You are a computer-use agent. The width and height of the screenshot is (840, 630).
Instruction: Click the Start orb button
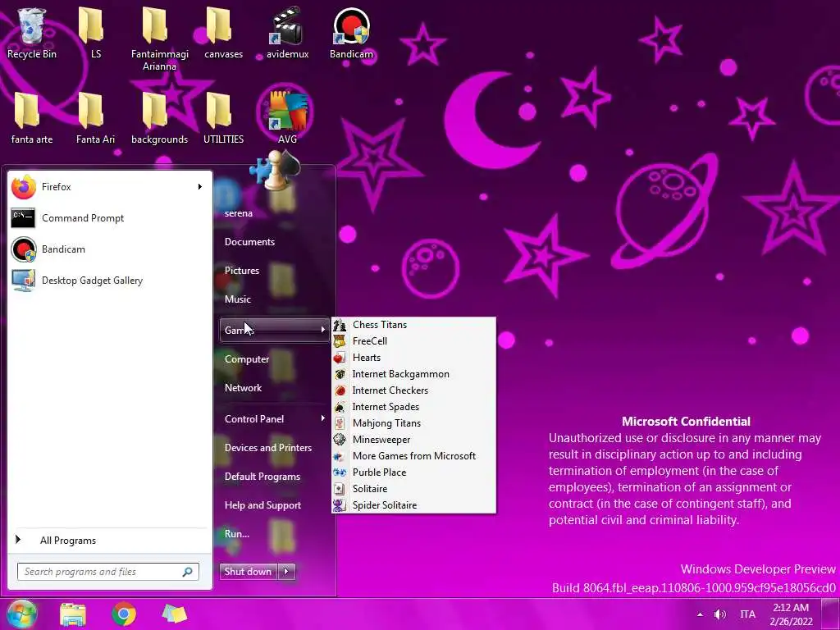21,614
